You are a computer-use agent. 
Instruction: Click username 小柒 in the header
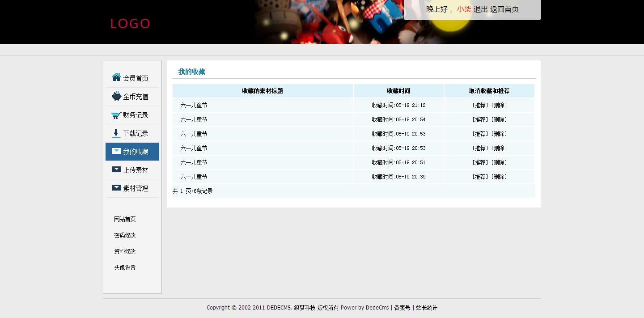[x=464, y=9]
